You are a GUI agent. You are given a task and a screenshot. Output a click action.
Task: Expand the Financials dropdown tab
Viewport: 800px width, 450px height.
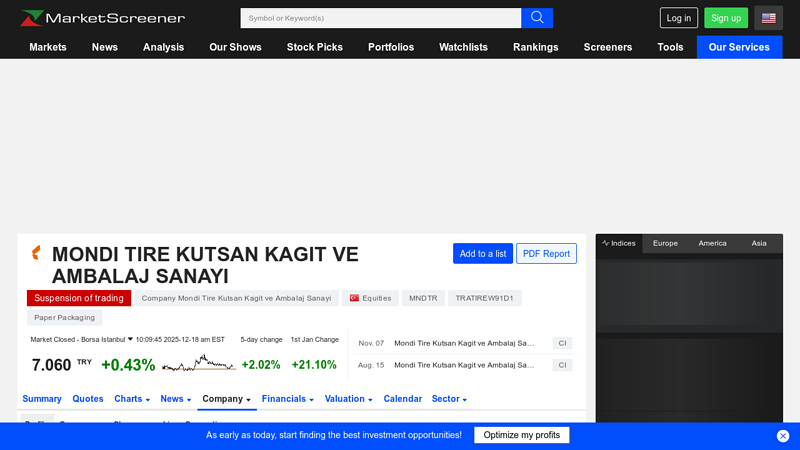tap(288, 399)
